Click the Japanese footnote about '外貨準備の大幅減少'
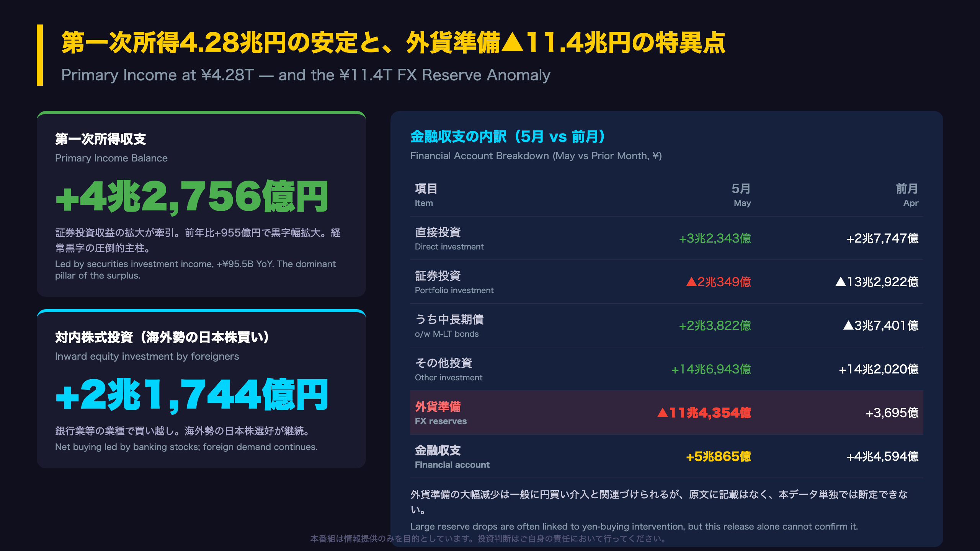 click(x=659, y=502)
